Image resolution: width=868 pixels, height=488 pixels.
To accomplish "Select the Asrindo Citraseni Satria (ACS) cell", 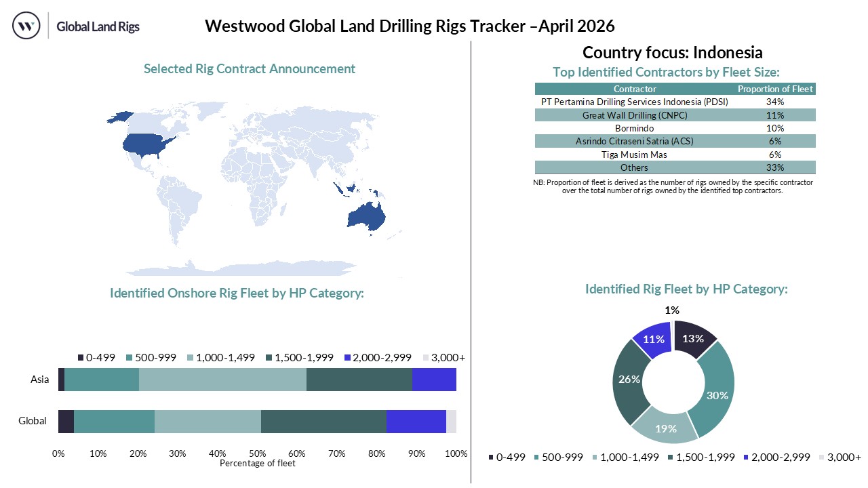I will point(635,141).
